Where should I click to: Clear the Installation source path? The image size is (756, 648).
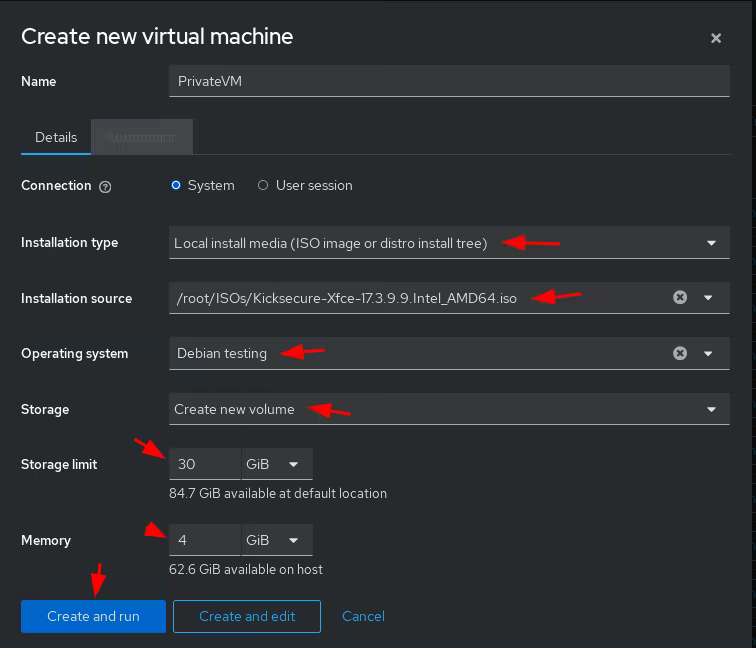pos(680,297)
